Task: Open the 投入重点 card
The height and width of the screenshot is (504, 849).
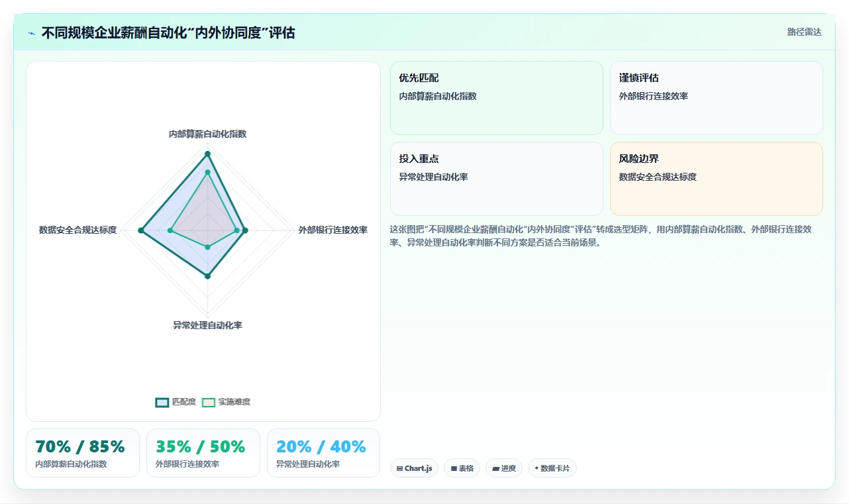Action: [497, 179]
